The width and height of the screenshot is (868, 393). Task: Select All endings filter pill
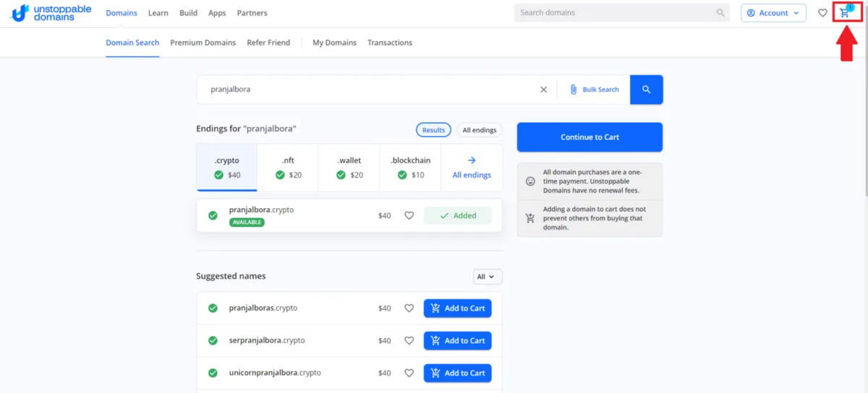click(x=480, y=130)
